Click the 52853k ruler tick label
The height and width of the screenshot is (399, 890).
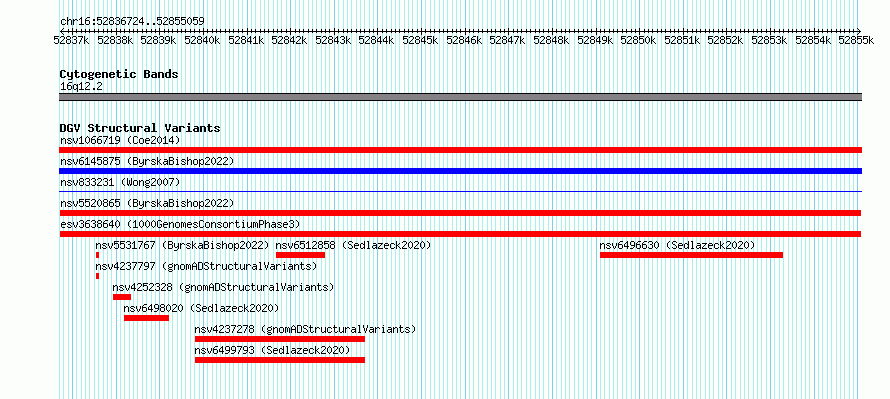pos(769,40)
